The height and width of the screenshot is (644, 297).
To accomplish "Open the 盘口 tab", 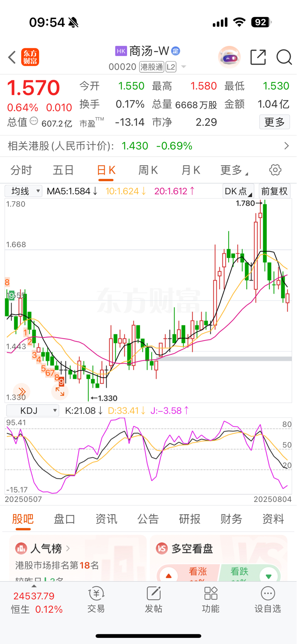I will [x=64, y=519].
